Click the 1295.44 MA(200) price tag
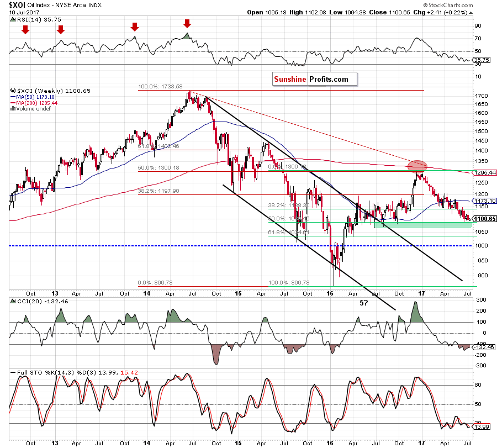Image resolution: width=497 pixels, height=448 pixels. click(484, 173)
